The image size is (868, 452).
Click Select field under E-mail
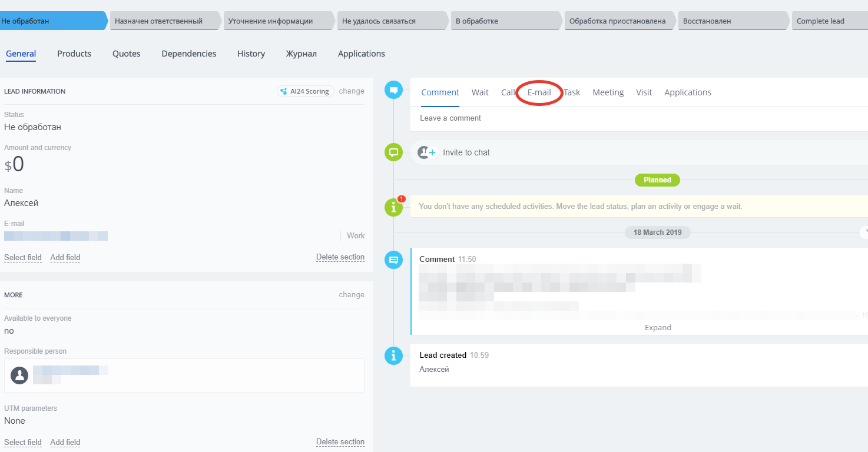[23, 258]
